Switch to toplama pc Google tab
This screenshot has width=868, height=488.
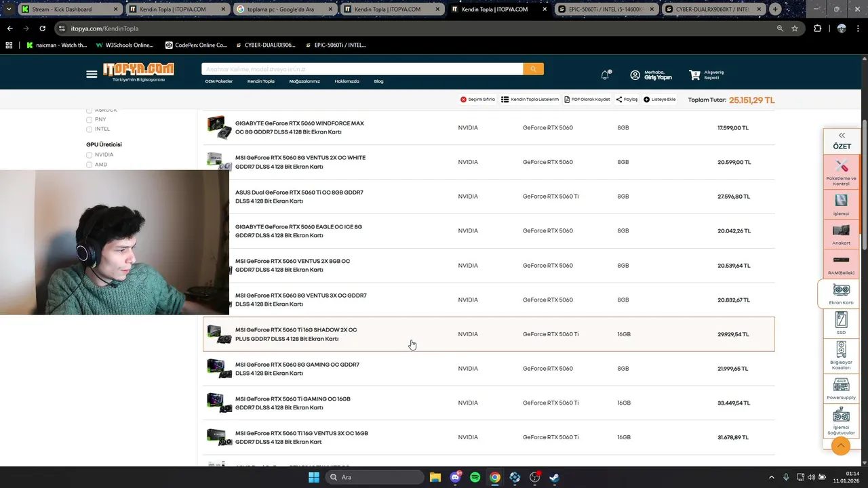(x=284, y=9)
